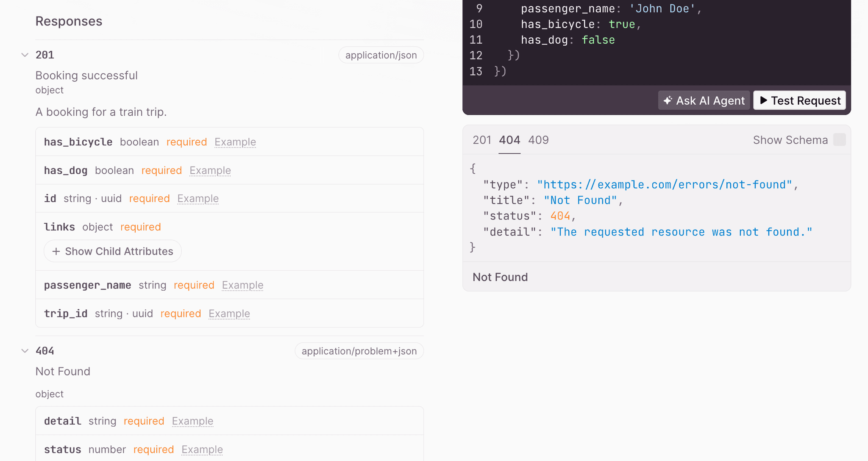Viewport: 868px width, 461px height.
Task: Click the has_dog property name
Action: [66, 170]
